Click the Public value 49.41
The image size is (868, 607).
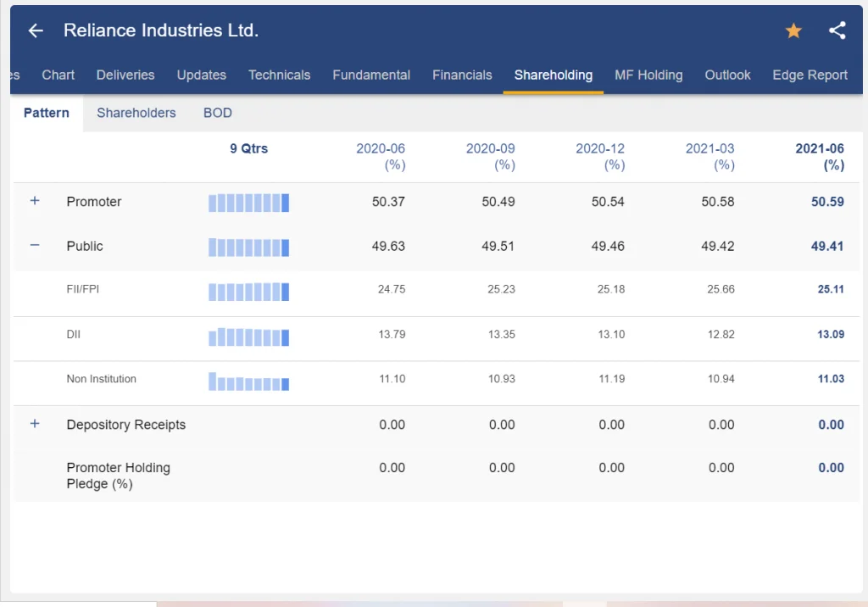pos(827,246)
